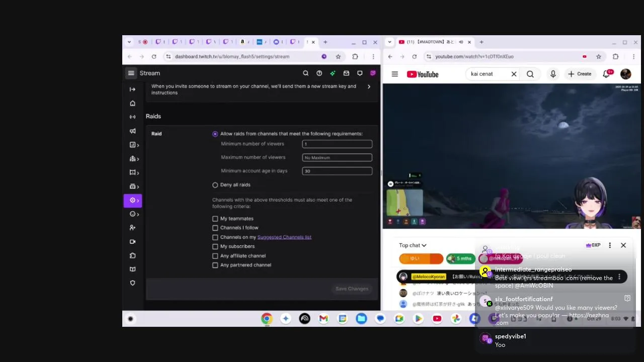Open Creator Camp book icon in sidebar
This screenshot has height=362, width=644.
point(132,269)
